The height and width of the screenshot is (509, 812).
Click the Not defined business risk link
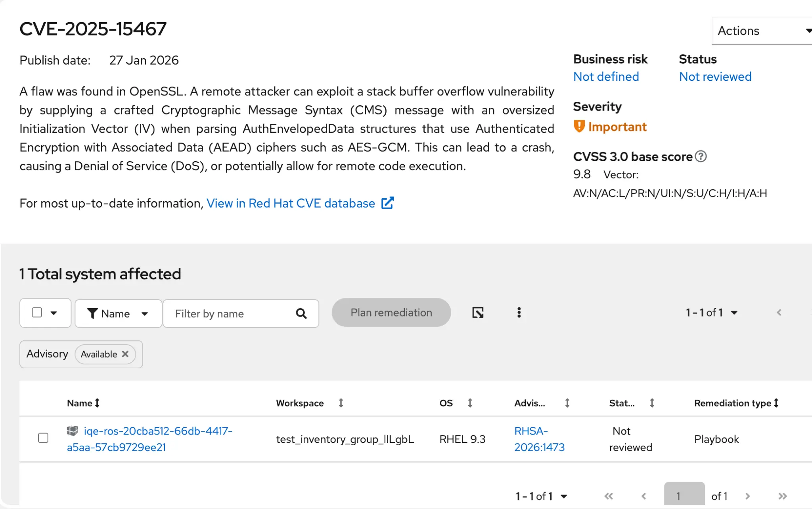pyautogui.click(x=606, y=76)
